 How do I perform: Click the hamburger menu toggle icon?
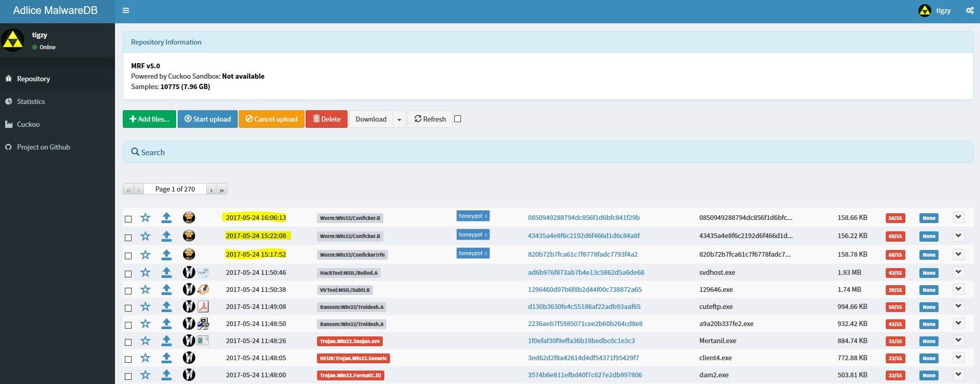pyautogui.click(x=126, y=10)
